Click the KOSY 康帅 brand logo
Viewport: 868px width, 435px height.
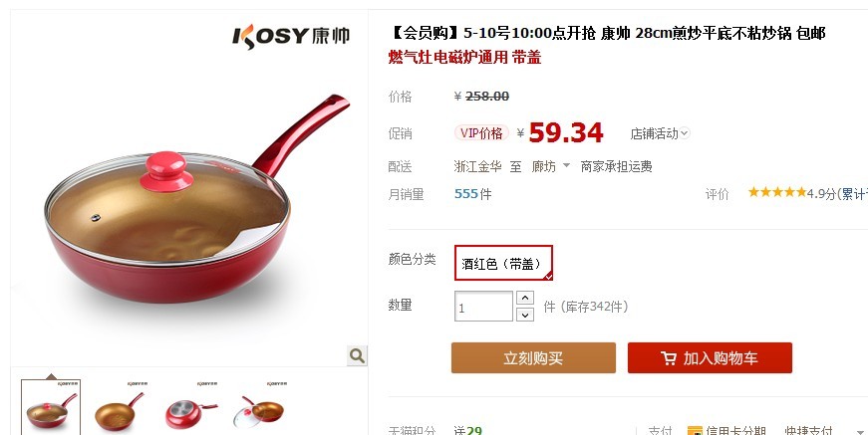291,37
